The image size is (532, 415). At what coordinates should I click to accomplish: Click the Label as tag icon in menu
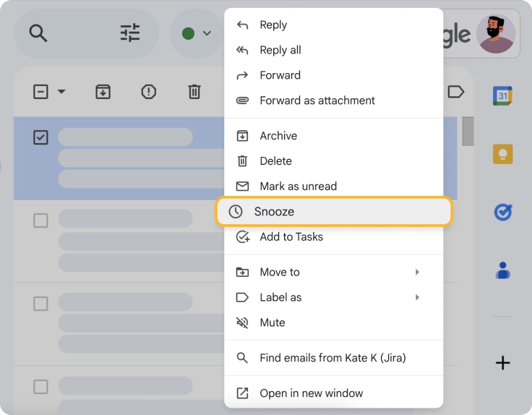pos(242,297)
